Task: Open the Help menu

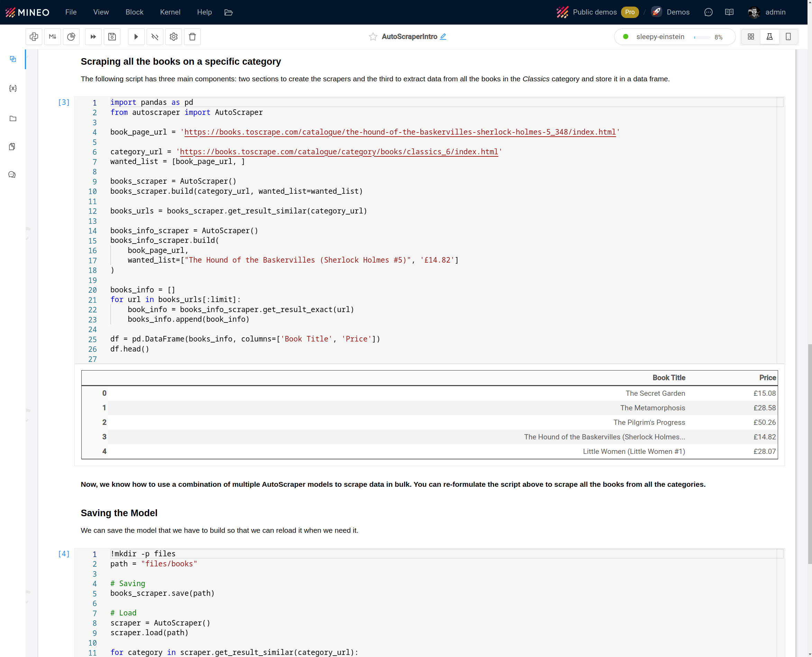Action: point(204,12)
